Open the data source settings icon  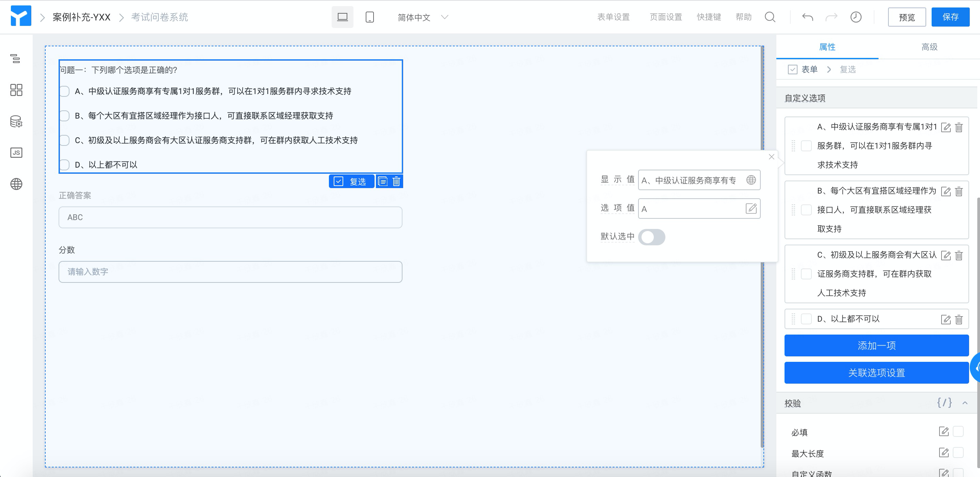[16, 121]
